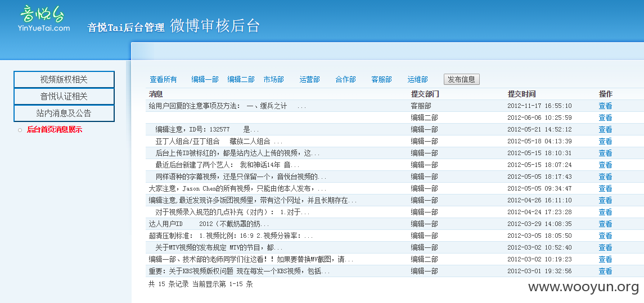Click the timestamp 2012-11-17 16:55:10
The image size is (644, 303).
click(x=539, y=106)
